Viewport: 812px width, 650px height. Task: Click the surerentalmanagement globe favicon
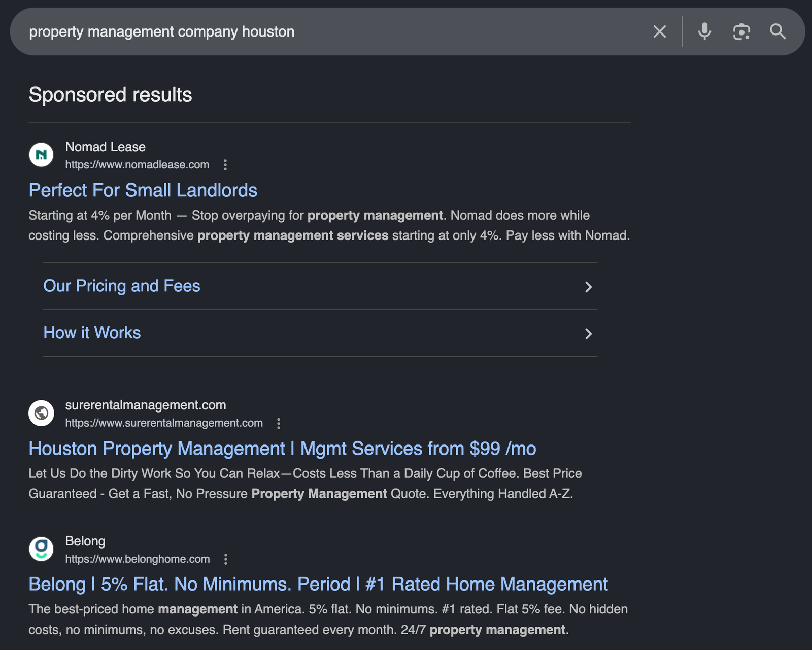(41, 413)
